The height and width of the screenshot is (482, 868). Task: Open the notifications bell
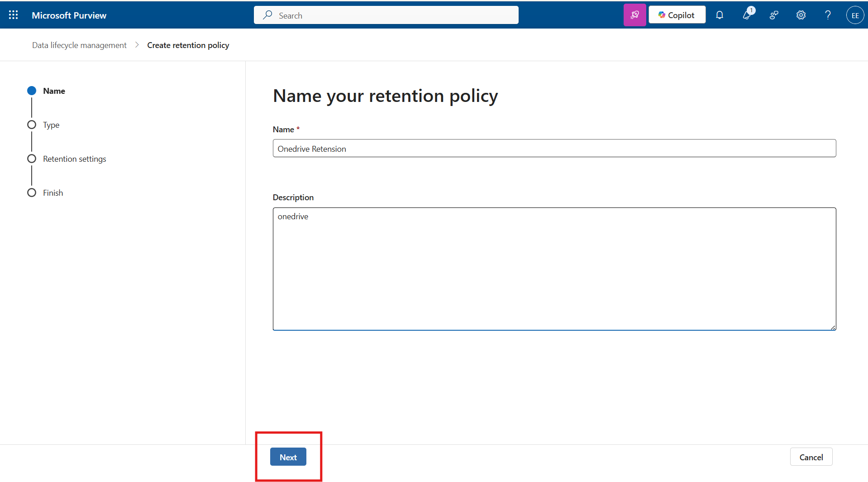[x=720, y=15]
